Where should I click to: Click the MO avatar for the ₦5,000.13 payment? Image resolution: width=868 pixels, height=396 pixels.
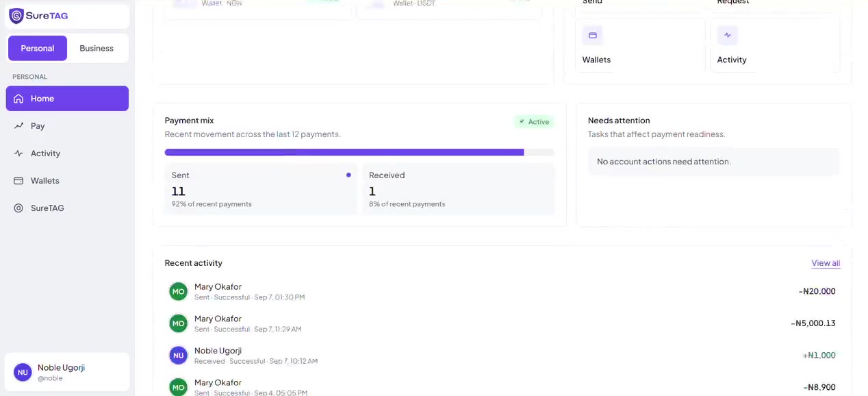pos(179,323)
